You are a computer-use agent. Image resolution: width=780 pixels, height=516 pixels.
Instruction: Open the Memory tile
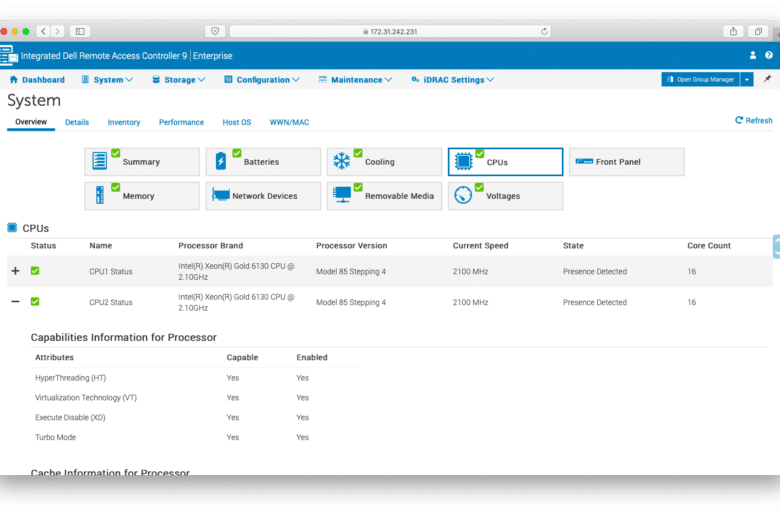tap(142, 196)
